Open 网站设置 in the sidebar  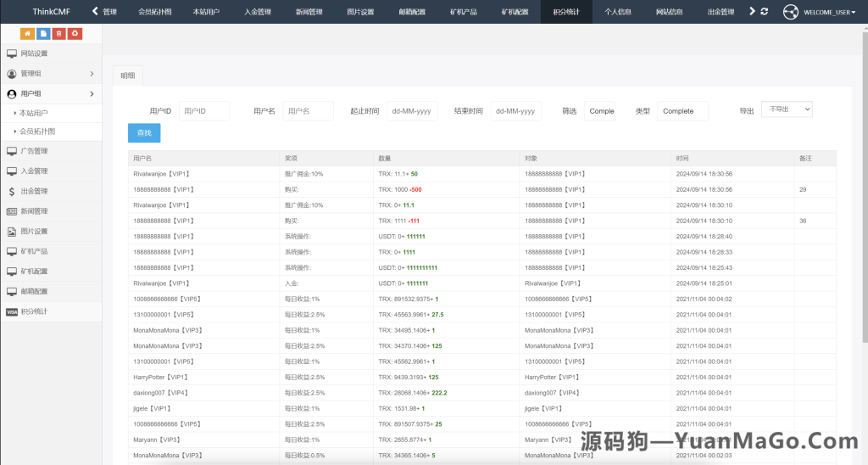pyautogui.click(x=51, y=53)
